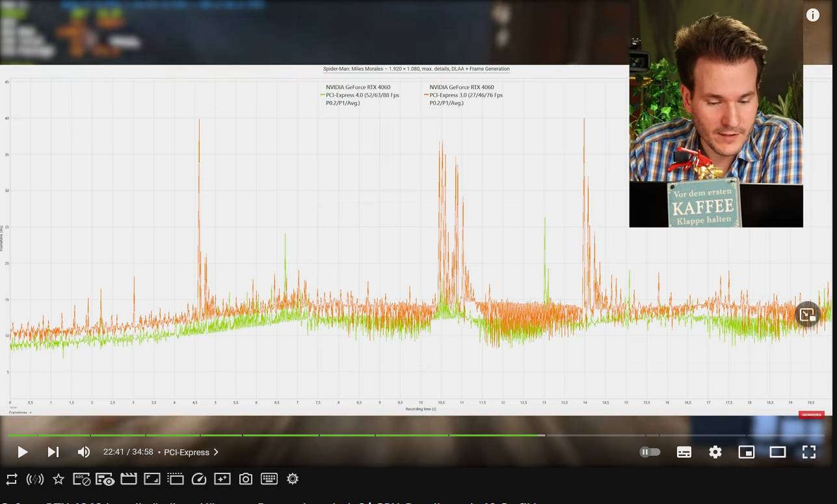This screenshot has height=504, width=837.
Task: Skip to the next video
Action: click(53, 452)
